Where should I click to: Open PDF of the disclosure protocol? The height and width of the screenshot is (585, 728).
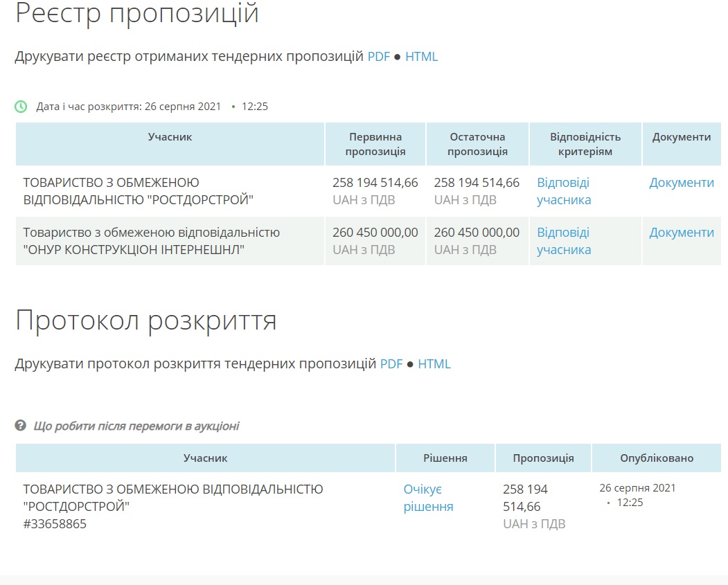[x=391, y=363]
